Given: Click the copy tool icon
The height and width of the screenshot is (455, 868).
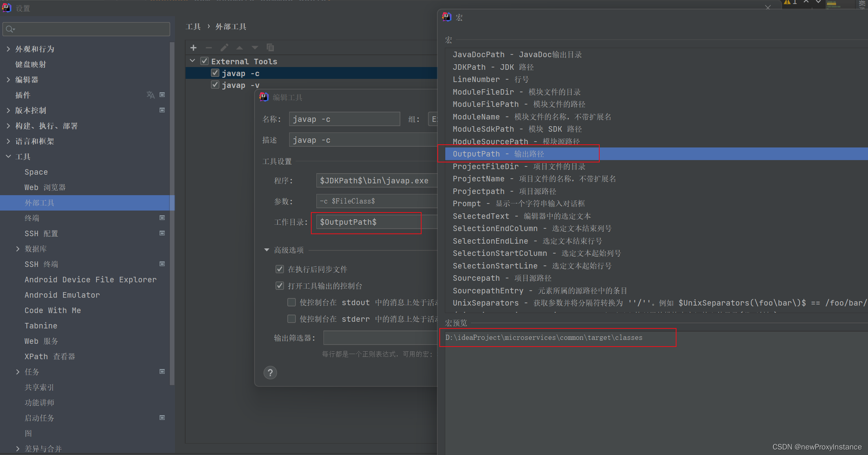Looking at the screenshot, I should [270, 48].
